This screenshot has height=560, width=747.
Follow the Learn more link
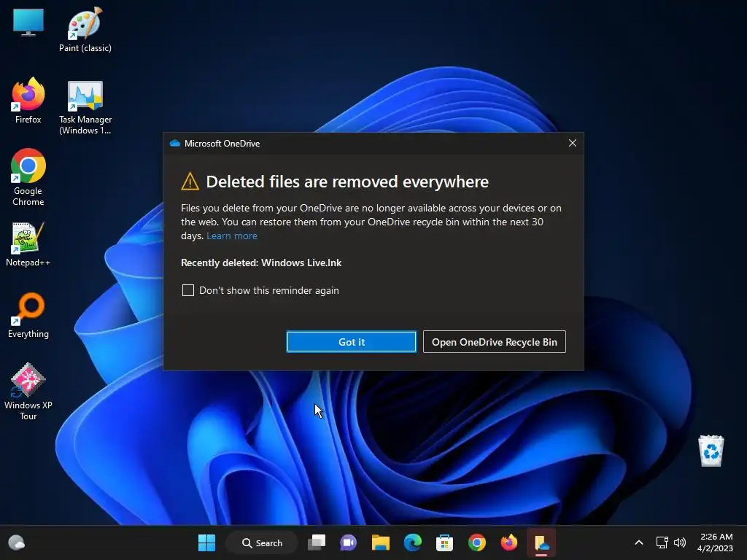(x=231, y=236)
